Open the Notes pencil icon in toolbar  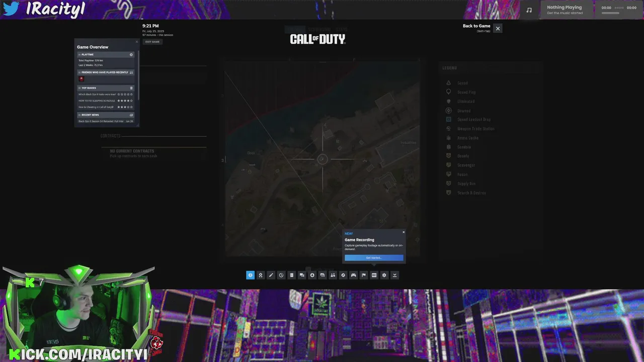tap(271, 275)
